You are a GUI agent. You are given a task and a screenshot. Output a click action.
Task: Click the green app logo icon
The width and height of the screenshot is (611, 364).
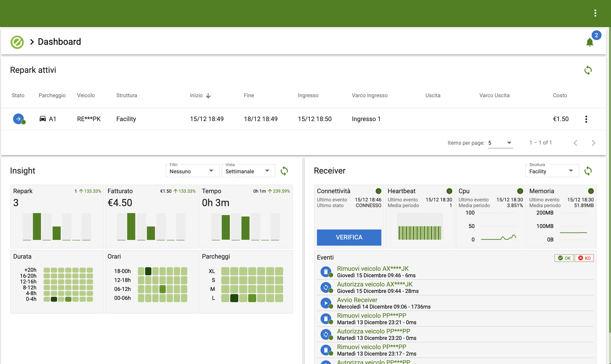[x=17, y=42]
